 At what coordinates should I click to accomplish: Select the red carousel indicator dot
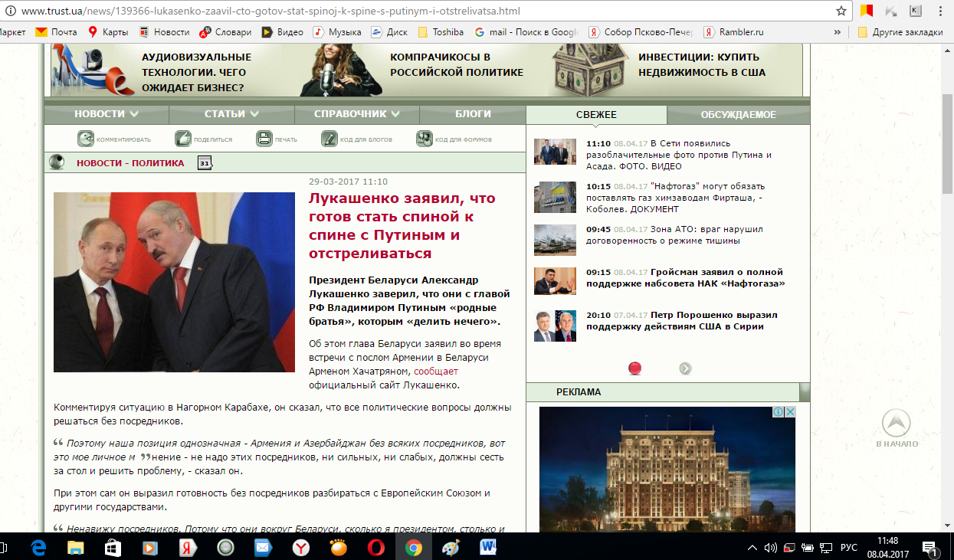pyautogui.click(x=634, y=368)
